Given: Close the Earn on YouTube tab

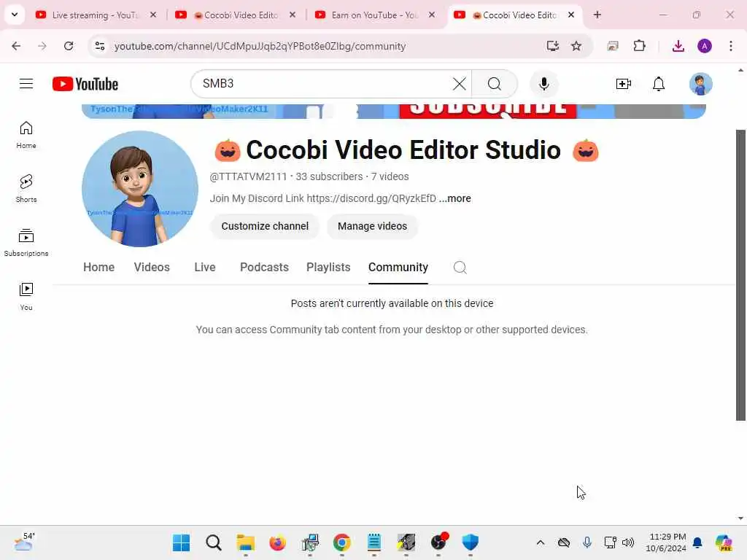Looking at the screenshot, I should click(x=432, y=15).
